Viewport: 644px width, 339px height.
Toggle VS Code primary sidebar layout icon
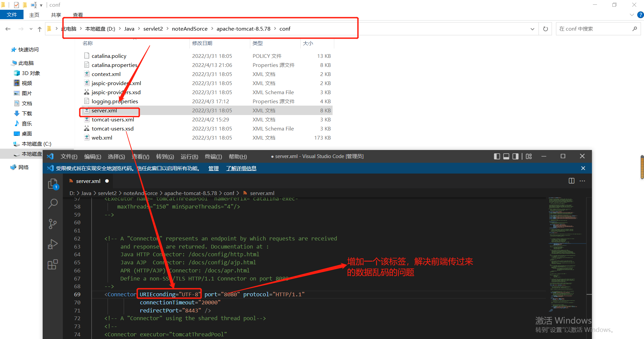pyautogui.click(x=497, y=156)
